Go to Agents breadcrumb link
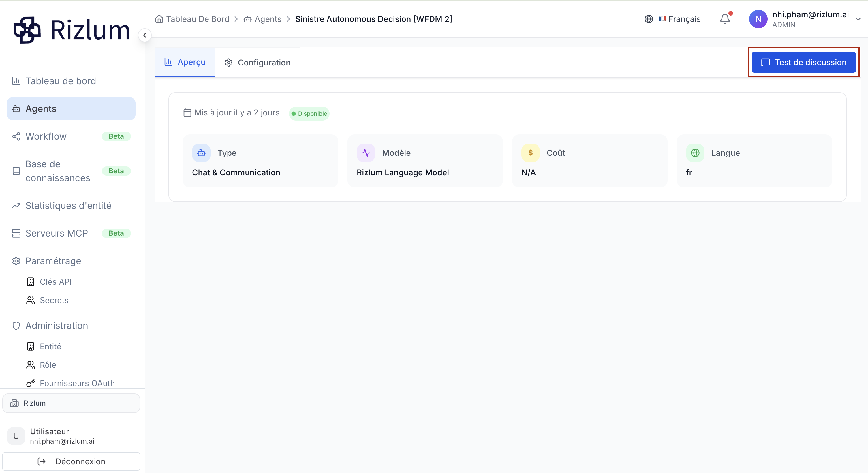The image size is (868, 473). 268,19
